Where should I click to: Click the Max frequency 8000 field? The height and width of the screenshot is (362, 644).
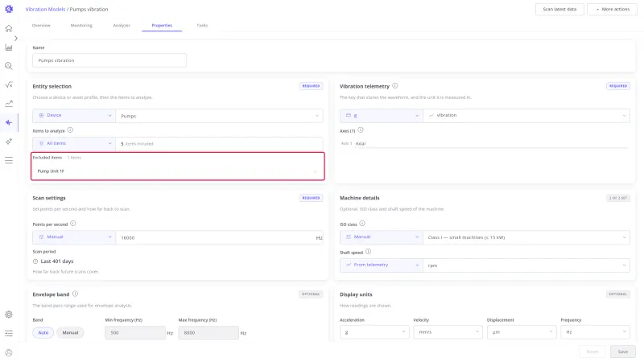click(x=208, y=332)
